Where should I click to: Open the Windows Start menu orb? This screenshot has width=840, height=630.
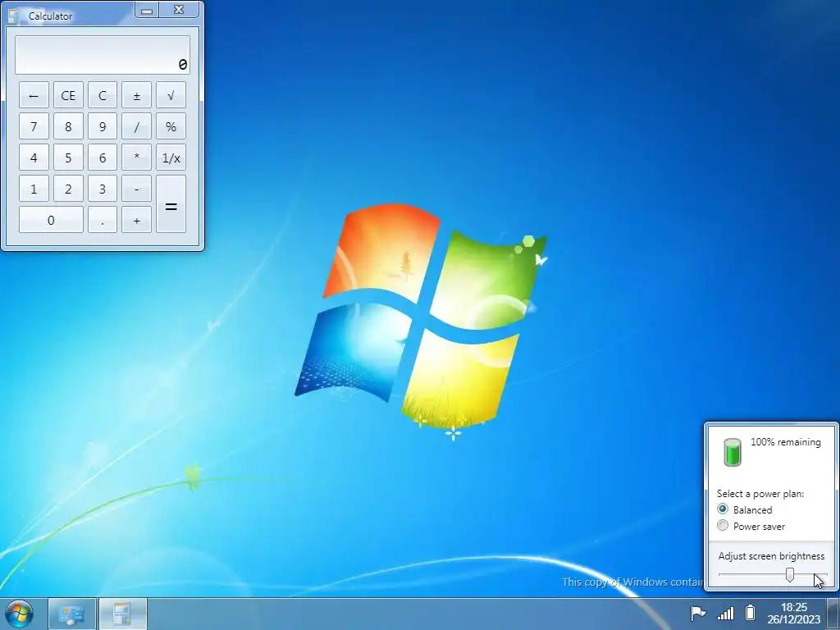click(20, 614)
